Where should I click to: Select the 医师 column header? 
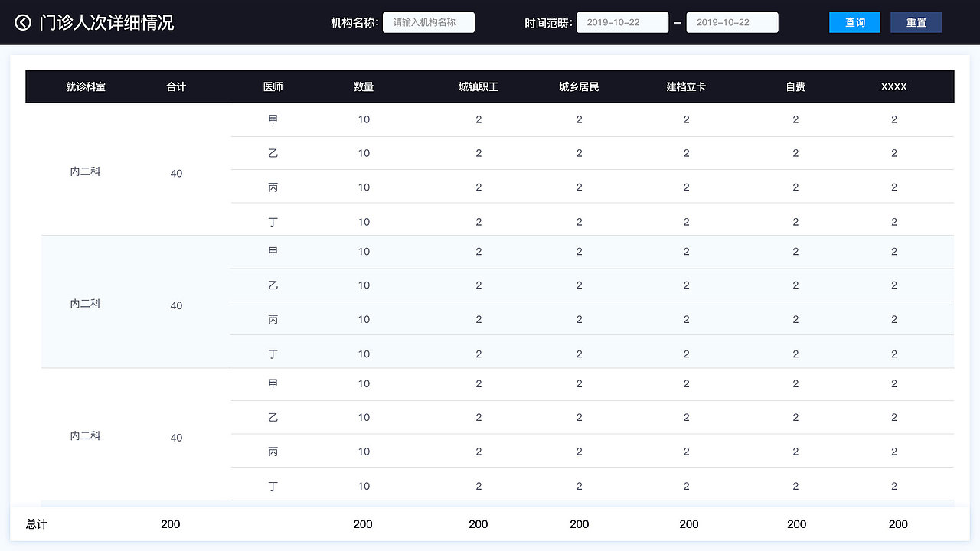tap(273, 87)
